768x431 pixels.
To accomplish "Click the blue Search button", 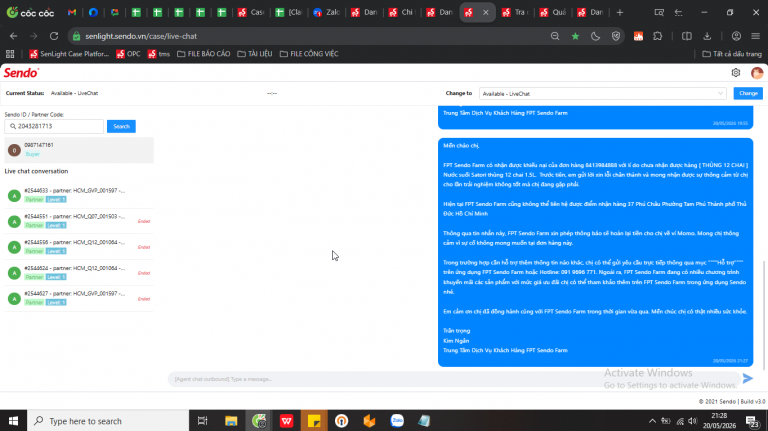I will pos(121,126).
